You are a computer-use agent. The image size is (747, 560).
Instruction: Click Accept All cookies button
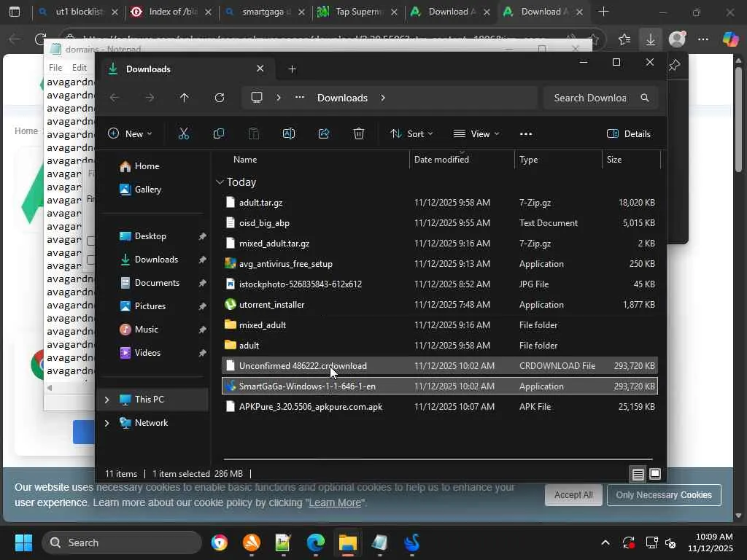point(573,495)
